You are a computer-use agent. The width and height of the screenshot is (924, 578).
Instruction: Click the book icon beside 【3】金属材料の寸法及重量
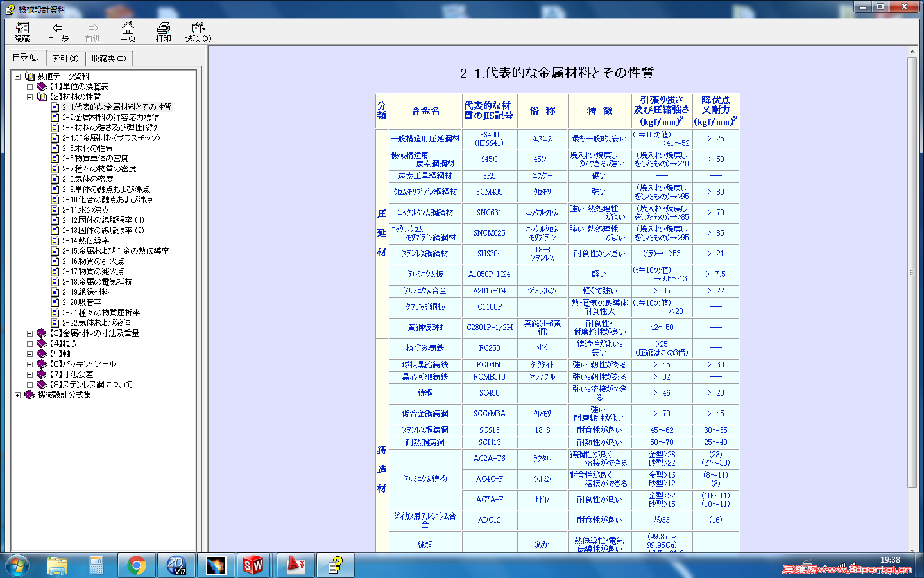coord(42,333)
